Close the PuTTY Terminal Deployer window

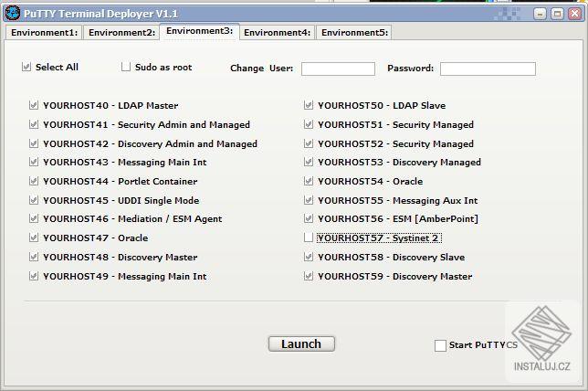pyautogui.click(x=573, y=13)
